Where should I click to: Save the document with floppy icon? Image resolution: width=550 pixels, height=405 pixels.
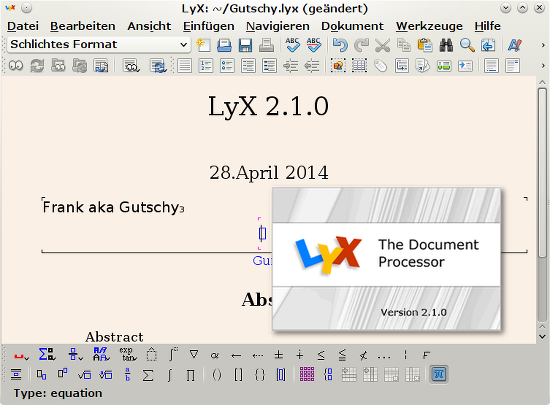point(245,45)
